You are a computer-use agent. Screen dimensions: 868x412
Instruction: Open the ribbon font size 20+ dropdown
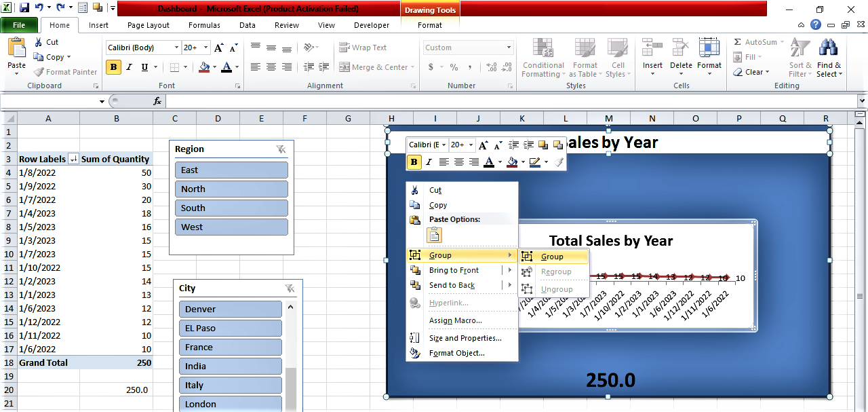[205, 48]
